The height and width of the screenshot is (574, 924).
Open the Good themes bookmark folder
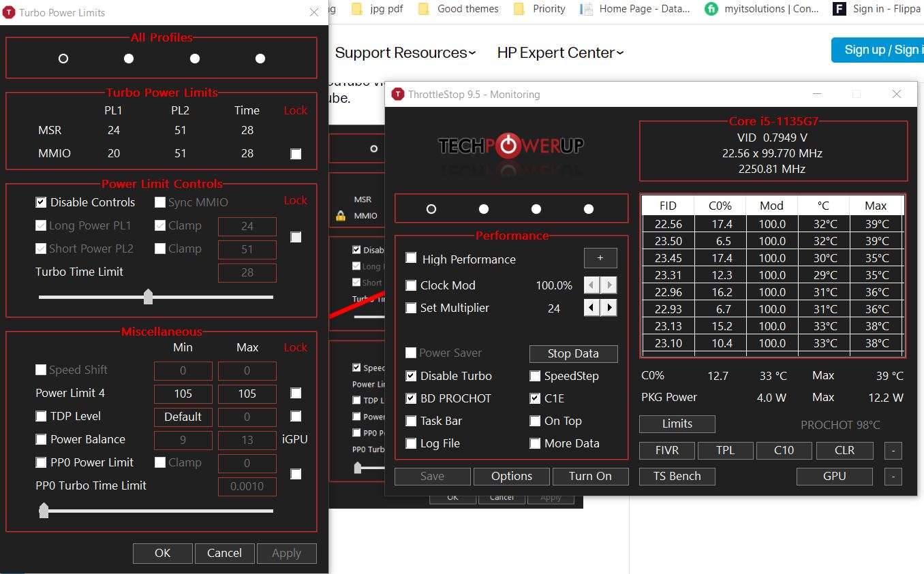(458, 9)
